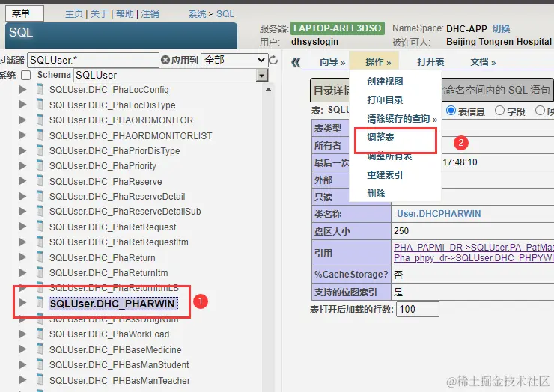Choose 调整表 from the menu
554x392 pixels.
380,138
